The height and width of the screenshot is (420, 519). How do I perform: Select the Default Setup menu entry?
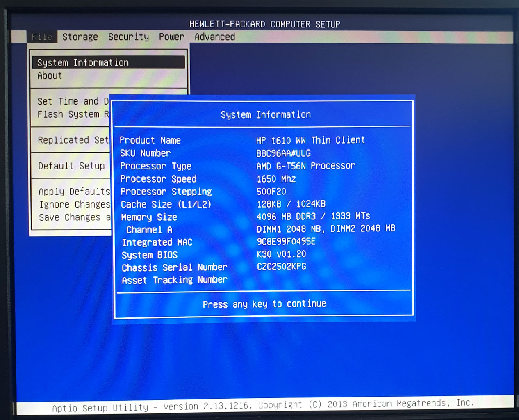[71, 166]
